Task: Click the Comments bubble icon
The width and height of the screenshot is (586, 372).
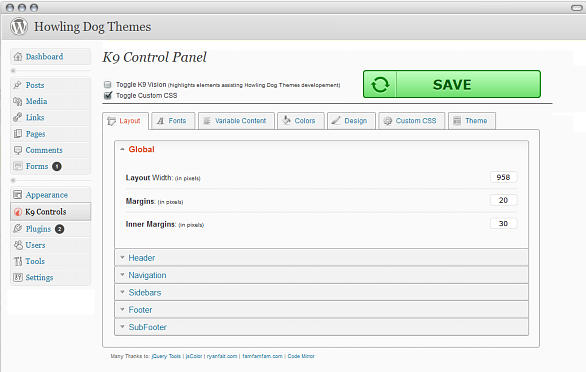Action: [x=18, y=150]
